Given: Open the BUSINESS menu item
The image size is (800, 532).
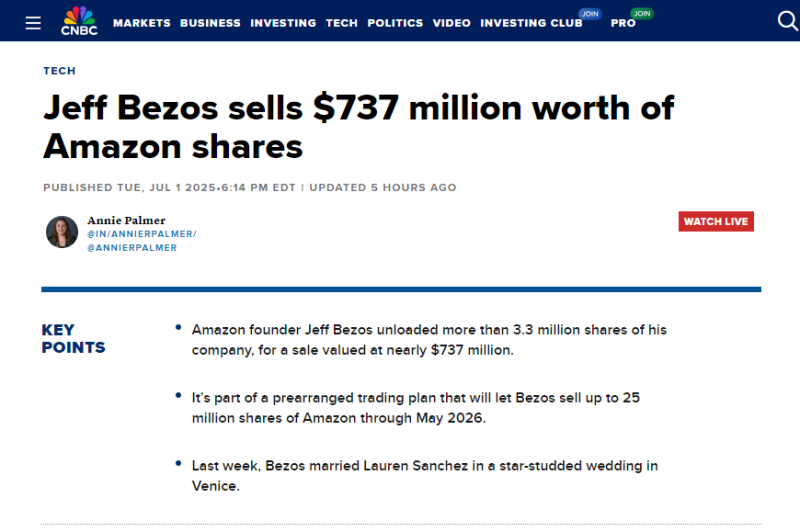Looking at the screenshot, I should click(210, 23).
